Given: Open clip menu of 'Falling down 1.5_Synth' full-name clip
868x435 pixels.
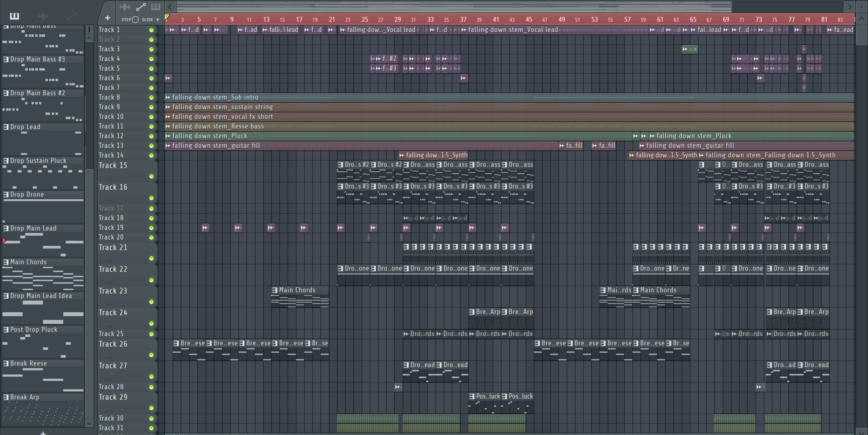Looking at the screenshot, I should [702, 155].
